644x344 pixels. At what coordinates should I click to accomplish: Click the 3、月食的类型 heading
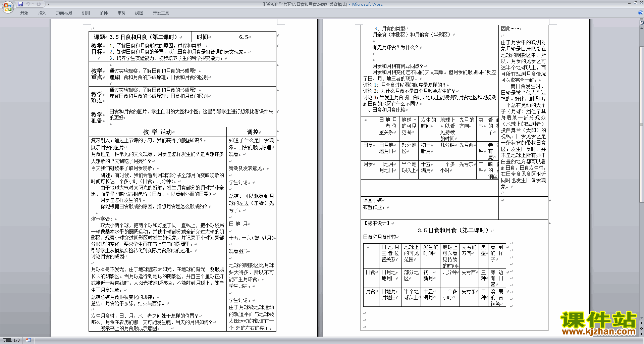(389, 29)
